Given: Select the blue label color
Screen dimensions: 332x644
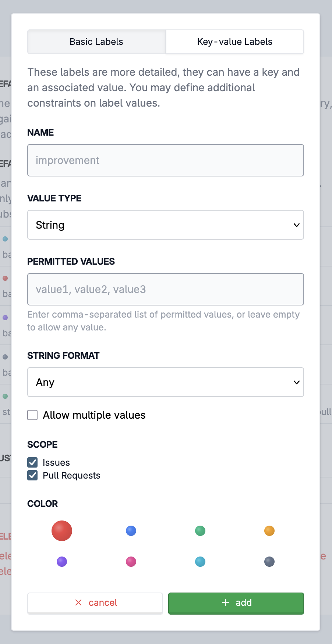Looking at the screenshot, I should 131,530.
